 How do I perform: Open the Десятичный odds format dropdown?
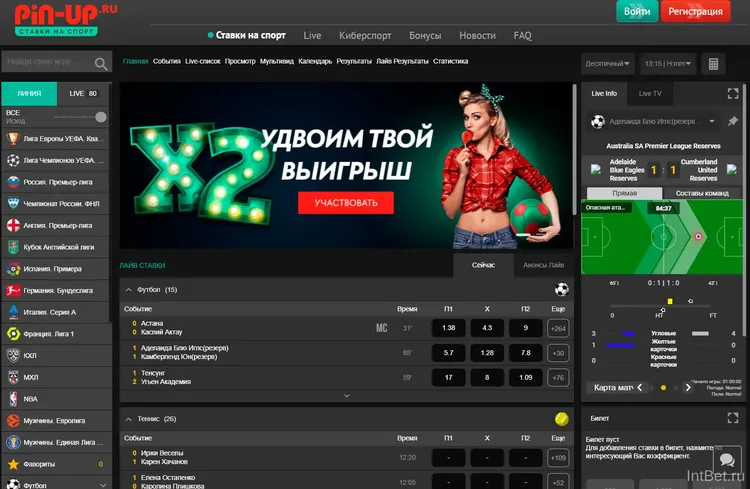pyautogui.click(x=607, y=64)
